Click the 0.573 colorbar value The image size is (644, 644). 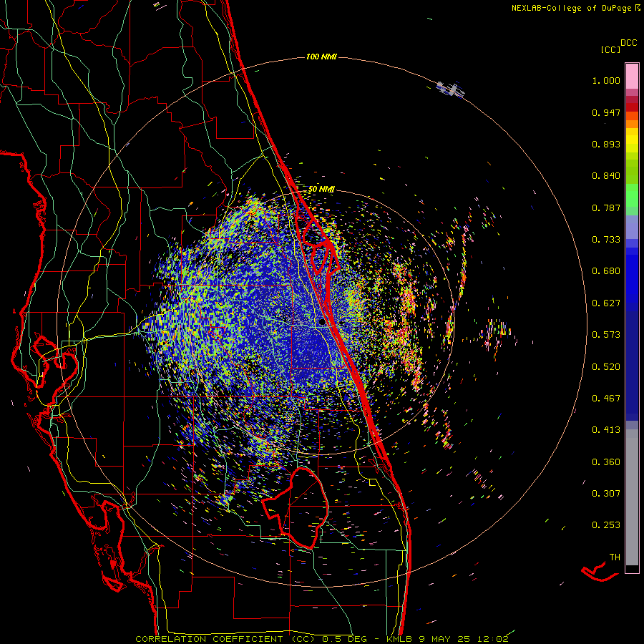pos(606,335)
